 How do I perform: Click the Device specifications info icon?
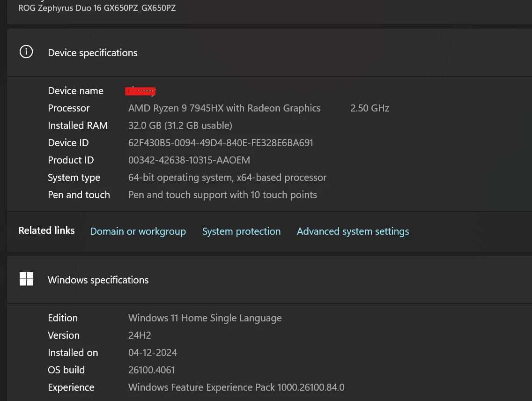[26, 52]
